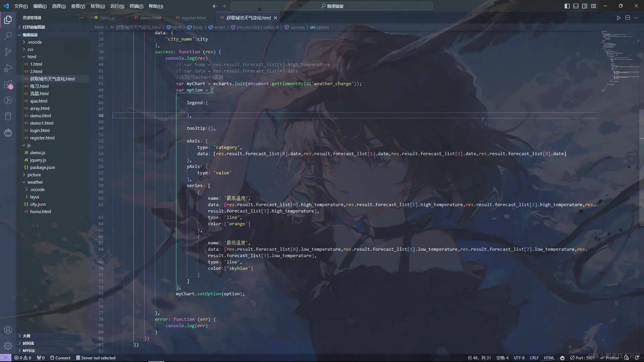Image resolution: width=644 pixels, height=362 pixels.
Task: Open the Source Control view
Action: (8, 52)
